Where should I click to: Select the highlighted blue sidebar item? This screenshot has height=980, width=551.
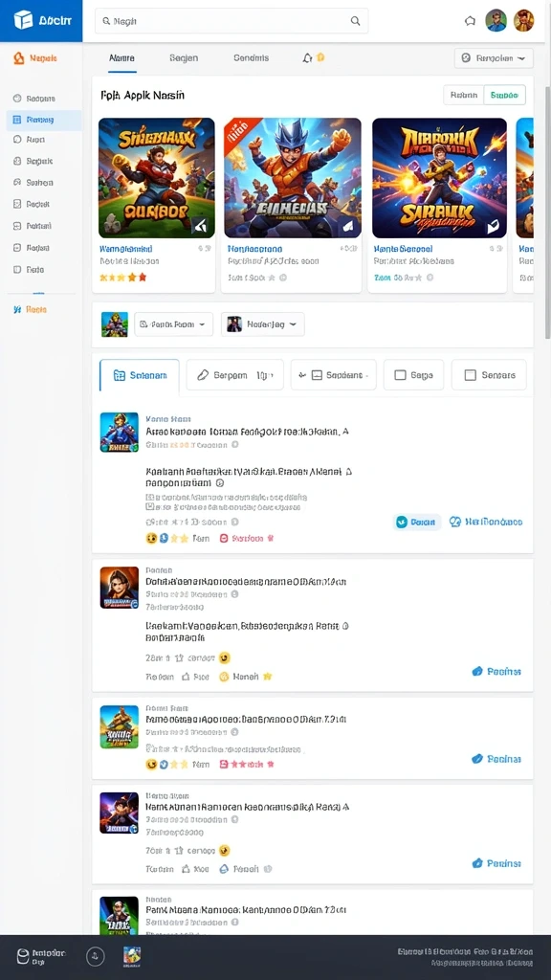coord(44,120)
